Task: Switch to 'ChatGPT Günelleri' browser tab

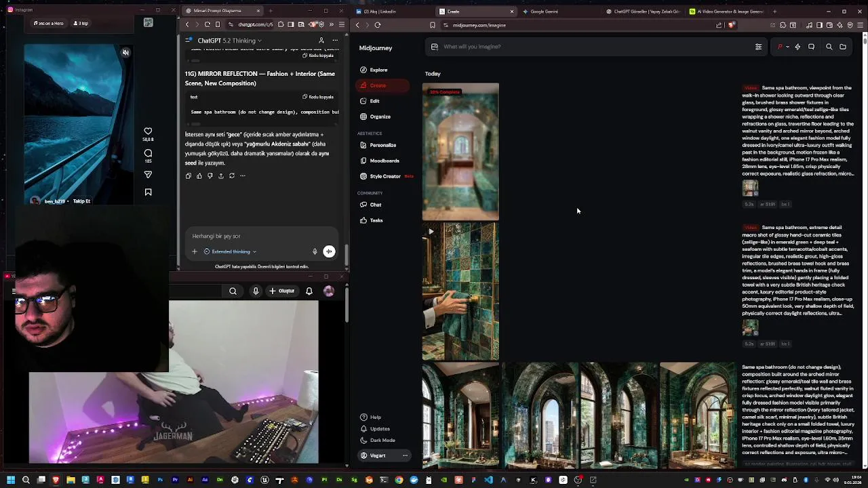Action: point(644,12)
